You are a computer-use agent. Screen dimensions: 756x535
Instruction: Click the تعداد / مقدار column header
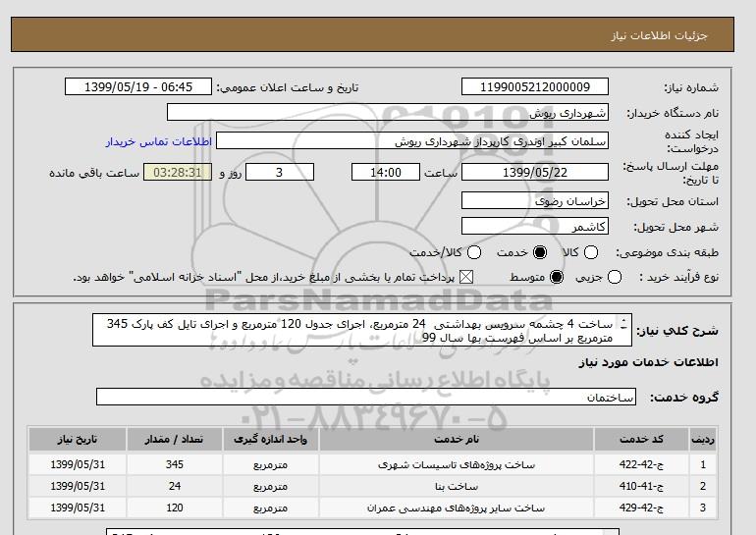175,439
